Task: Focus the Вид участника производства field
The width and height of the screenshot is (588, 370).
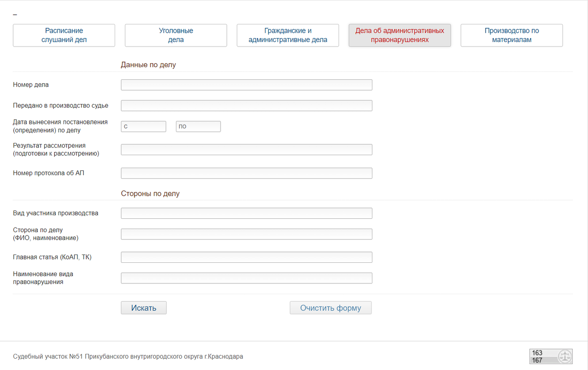Action: click(x=246, y=213)
